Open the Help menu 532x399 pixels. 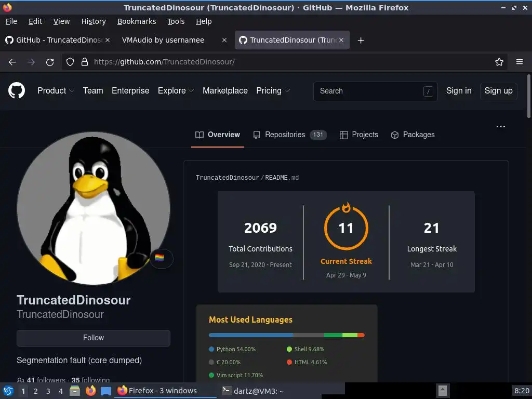pyautogui.click(x=204, y=21)
